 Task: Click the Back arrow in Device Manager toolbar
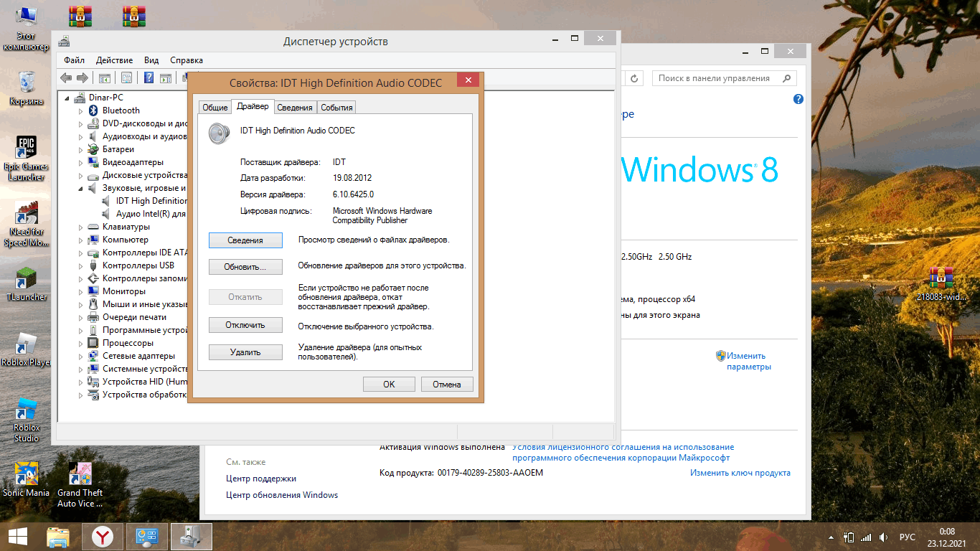[x=66, y=77]
